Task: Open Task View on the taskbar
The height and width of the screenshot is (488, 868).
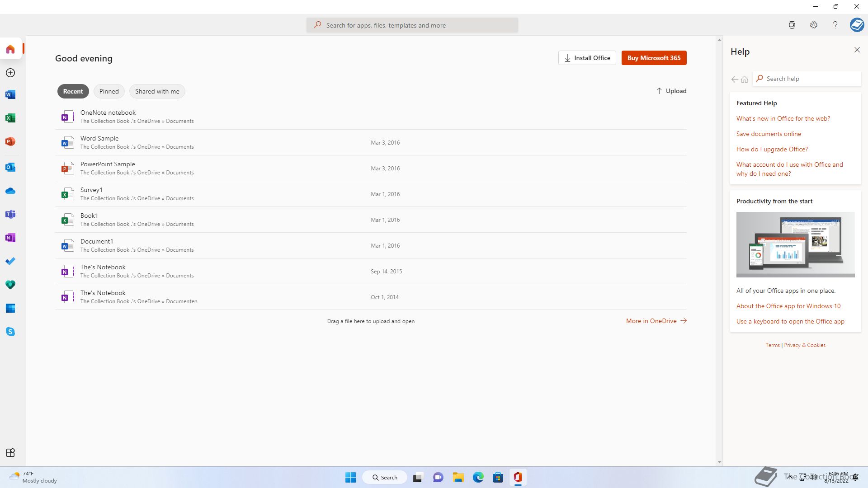Action: (418, 477)
